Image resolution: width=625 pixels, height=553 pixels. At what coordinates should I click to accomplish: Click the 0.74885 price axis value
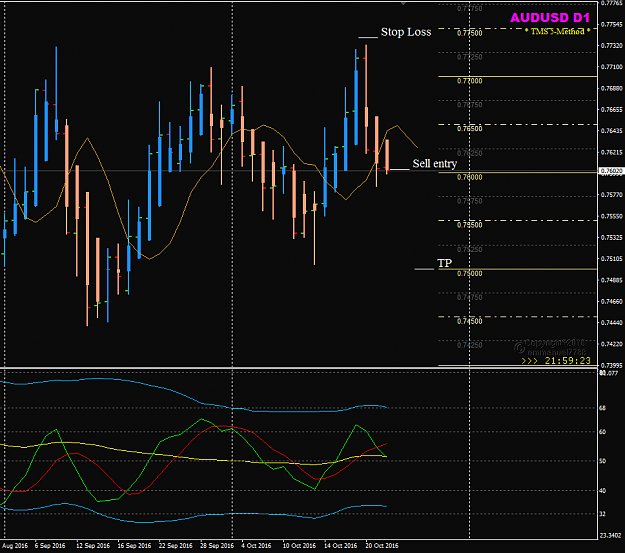(x=612, y=280)
